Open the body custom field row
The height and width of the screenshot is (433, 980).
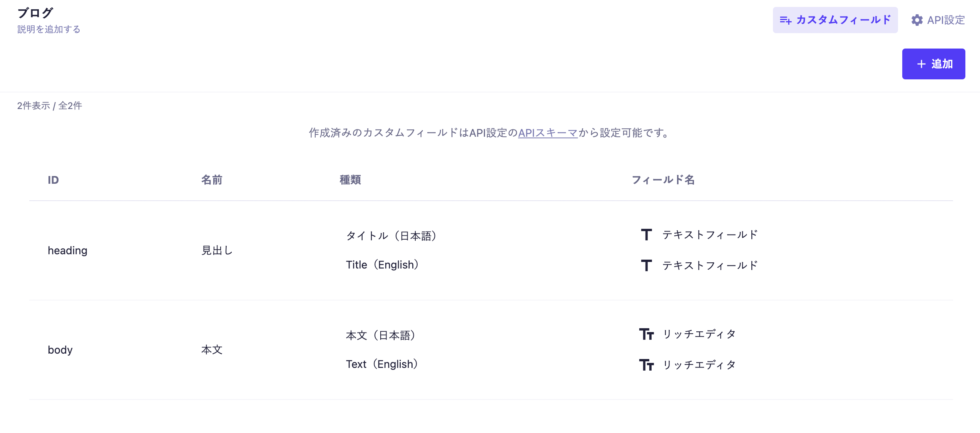pos(60,350)
